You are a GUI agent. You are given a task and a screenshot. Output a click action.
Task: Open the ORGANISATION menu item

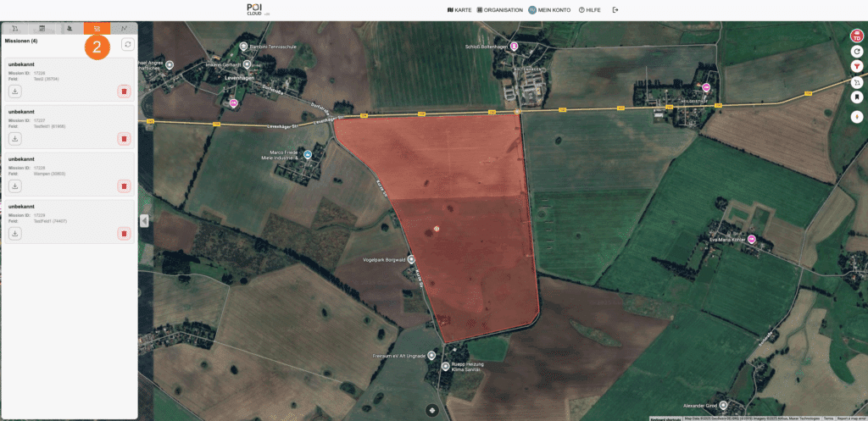[x=500, y=10]
